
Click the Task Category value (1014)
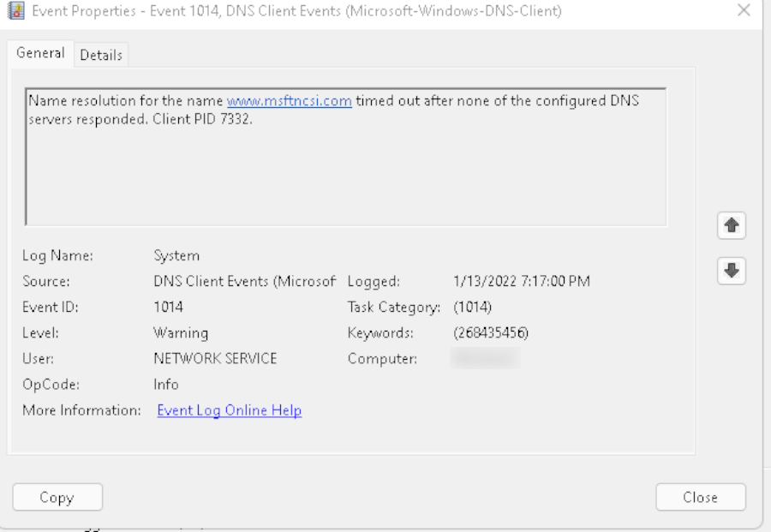click(x=472, y=307)
